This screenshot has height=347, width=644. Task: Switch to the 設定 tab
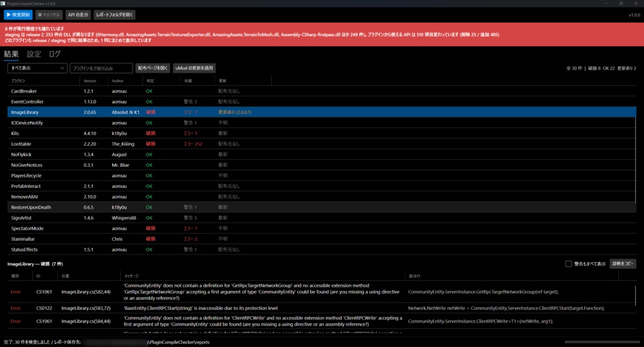pos(34,54)
